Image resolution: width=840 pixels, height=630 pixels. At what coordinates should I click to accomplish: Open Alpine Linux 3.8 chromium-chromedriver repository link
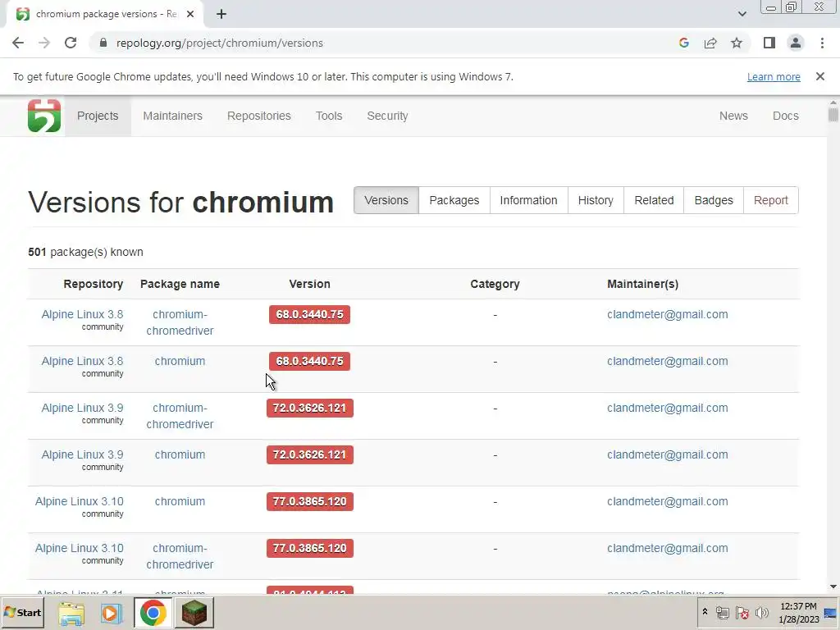83,314
